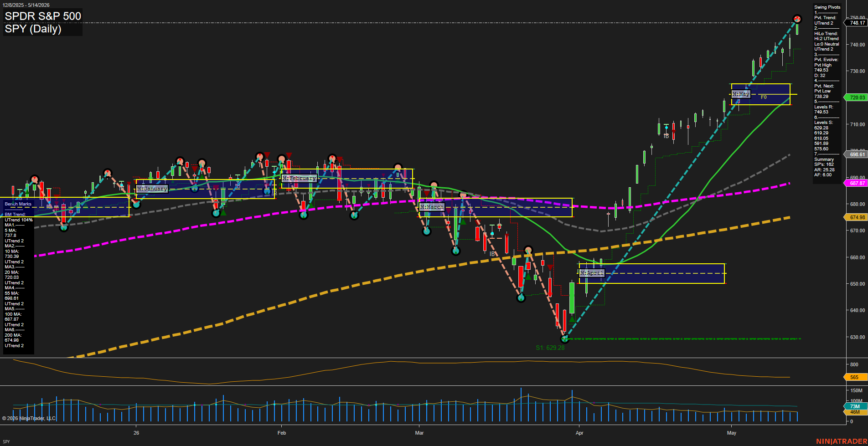This screenshot has width=868, height=446.
Task: Select the Levels R: heading
Action: tap(823, 107)
